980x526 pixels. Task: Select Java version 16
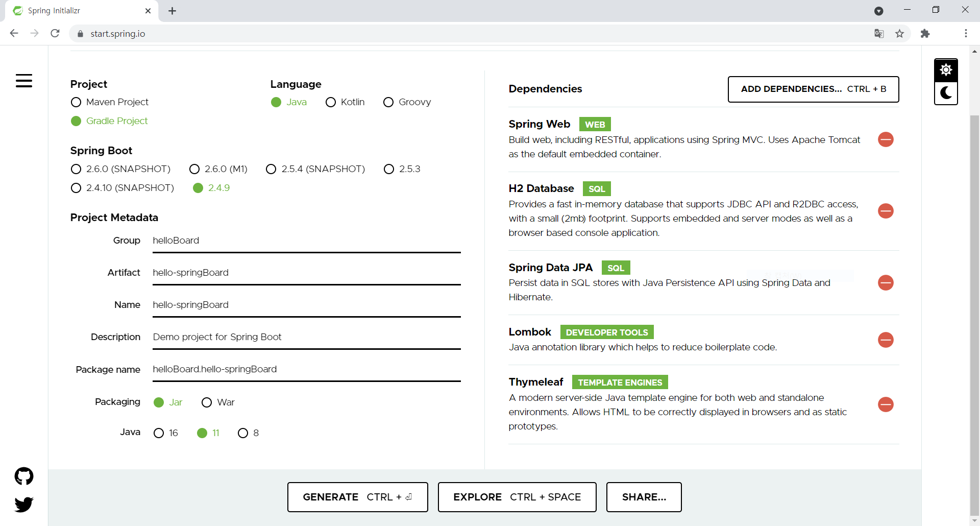click(166, 433)
